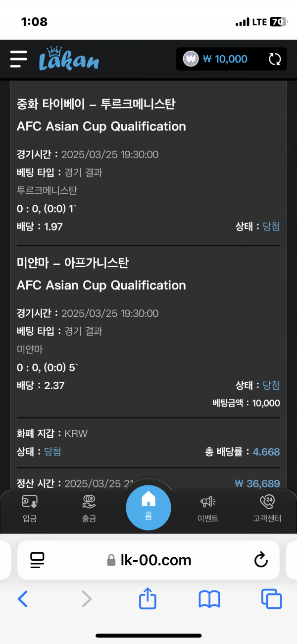
Task: Open the hamburger menu
Action: (x=19, y=59)
